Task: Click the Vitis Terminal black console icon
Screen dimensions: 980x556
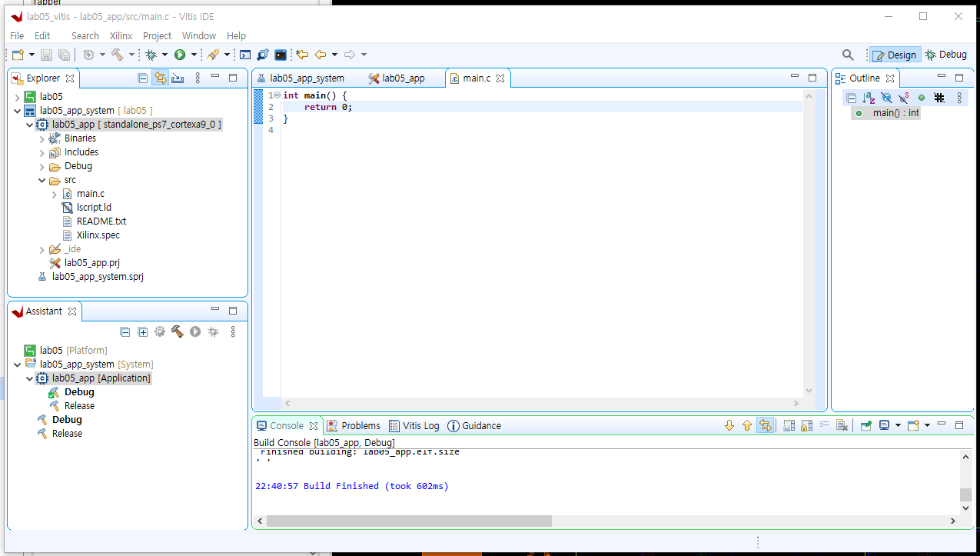Action: coord(281,55)
